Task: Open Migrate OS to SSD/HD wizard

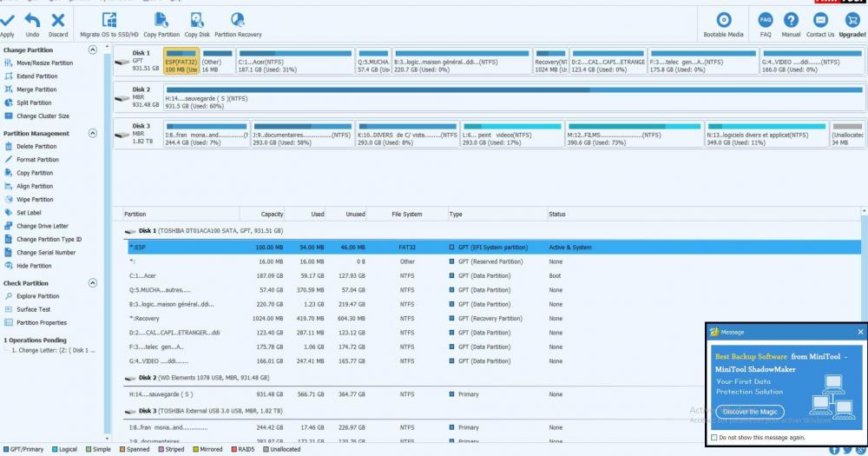Action: pyautogui.click(x=109, y=21)
